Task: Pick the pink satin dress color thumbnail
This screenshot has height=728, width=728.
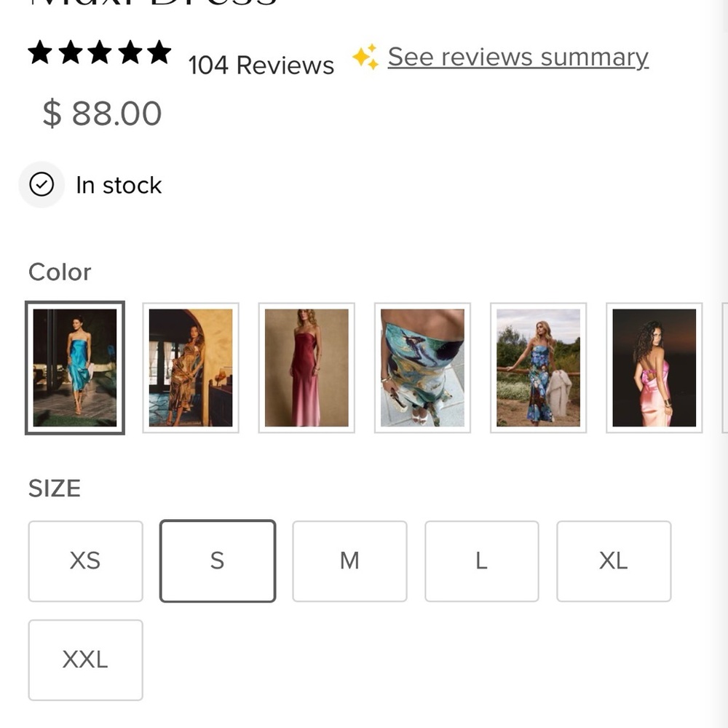Action: point(654,368)
